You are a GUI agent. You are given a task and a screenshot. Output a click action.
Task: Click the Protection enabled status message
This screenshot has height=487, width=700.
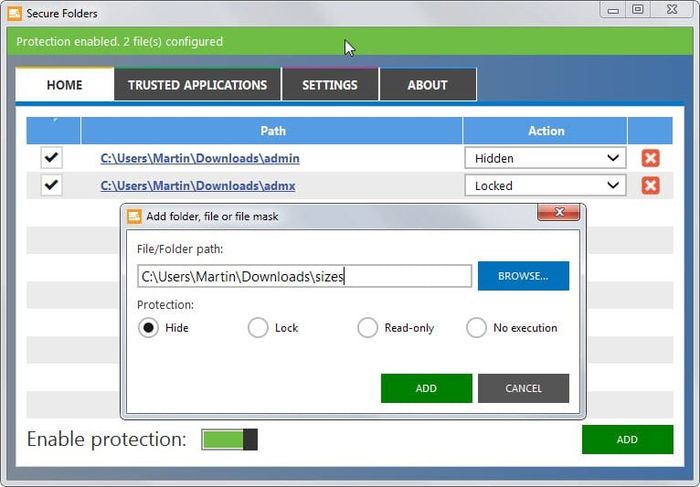click(x=120, y=42)
